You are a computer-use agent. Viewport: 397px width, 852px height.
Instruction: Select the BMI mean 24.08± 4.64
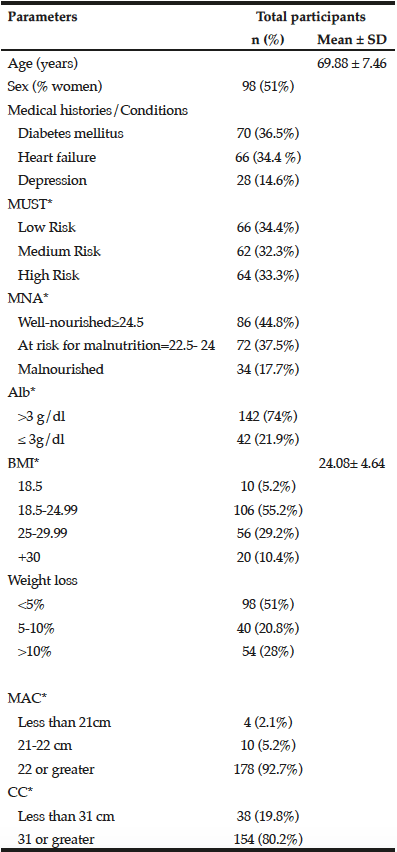click(352, 463)
